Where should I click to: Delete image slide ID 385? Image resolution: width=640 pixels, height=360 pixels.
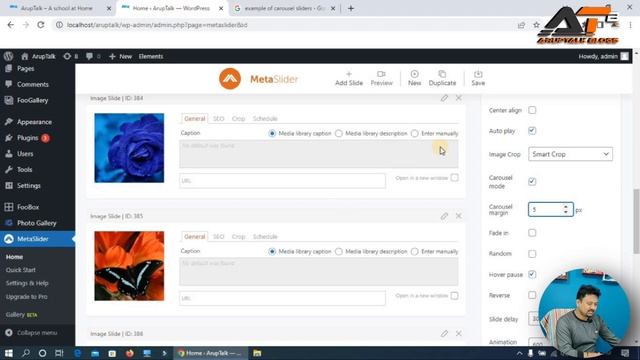pyautogui.click(x=459, y=216)
